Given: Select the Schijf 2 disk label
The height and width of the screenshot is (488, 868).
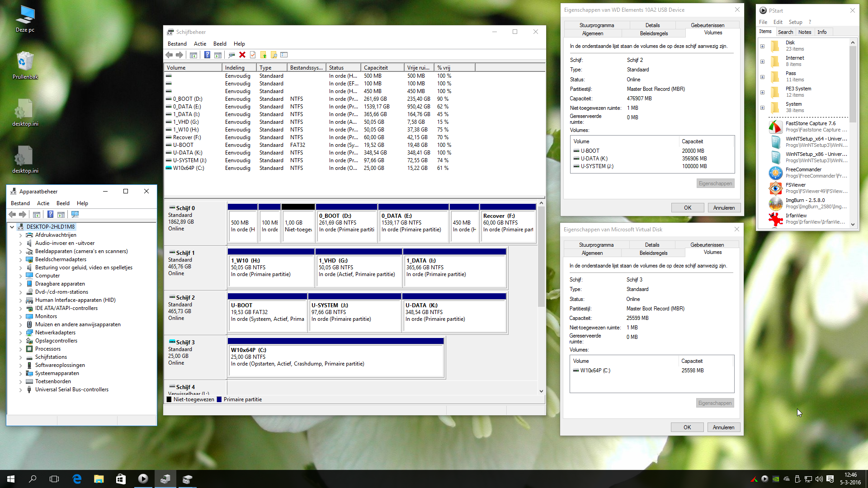Looking at the screenshot, I should click(x=195, y=312).
